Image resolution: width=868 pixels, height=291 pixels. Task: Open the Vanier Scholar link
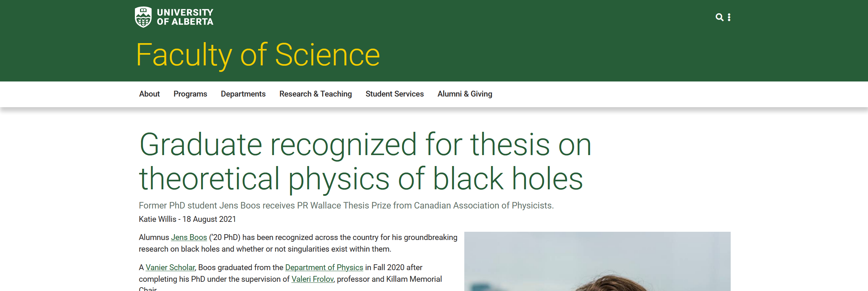click(x=170, y=267)
